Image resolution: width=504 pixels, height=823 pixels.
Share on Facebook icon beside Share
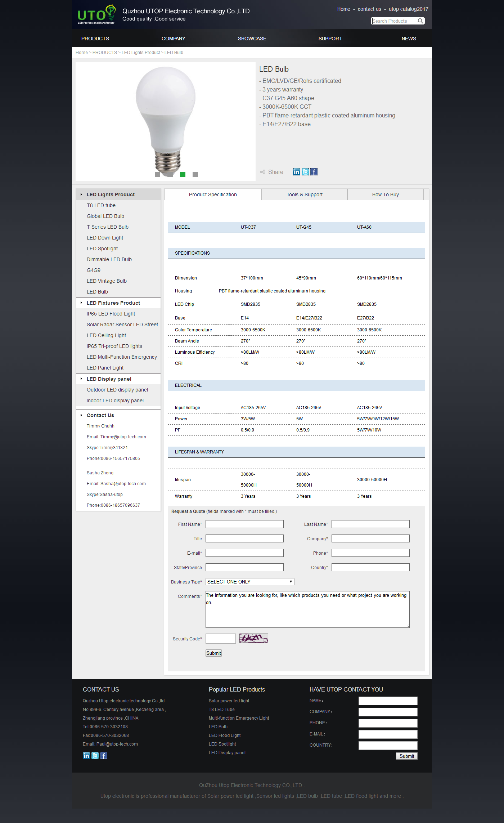(314, 172)
